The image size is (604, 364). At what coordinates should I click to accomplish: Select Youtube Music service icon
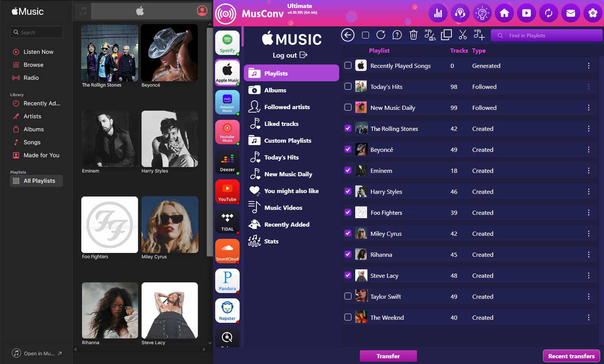227,132
